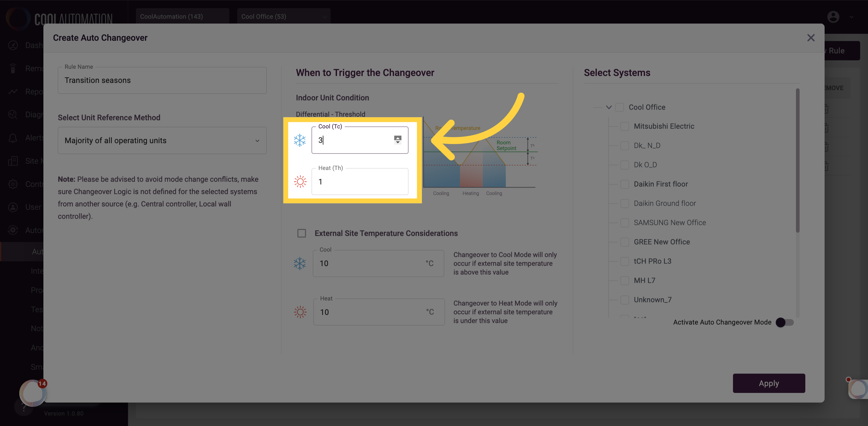Click the Cool (Tc) threshold field

pyautogui.click(x=360, y=140)
